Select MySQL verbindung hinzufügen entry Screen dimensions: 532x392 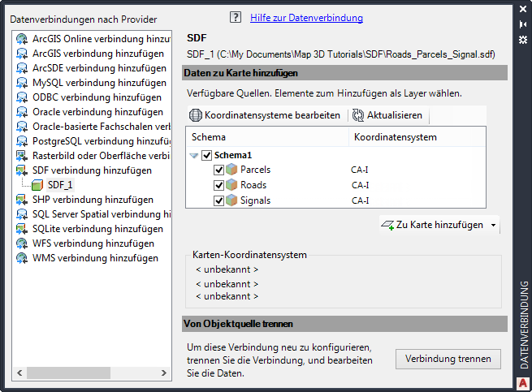point(99,83)
